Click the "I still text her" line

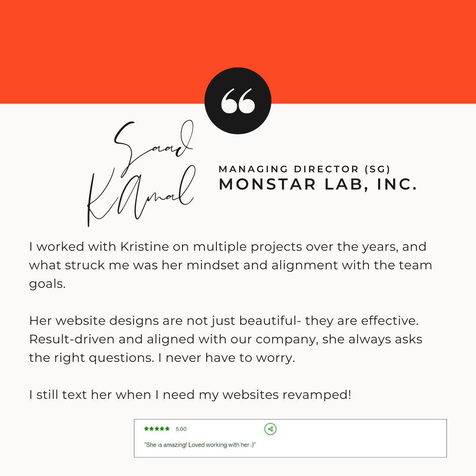click(190, 394)
